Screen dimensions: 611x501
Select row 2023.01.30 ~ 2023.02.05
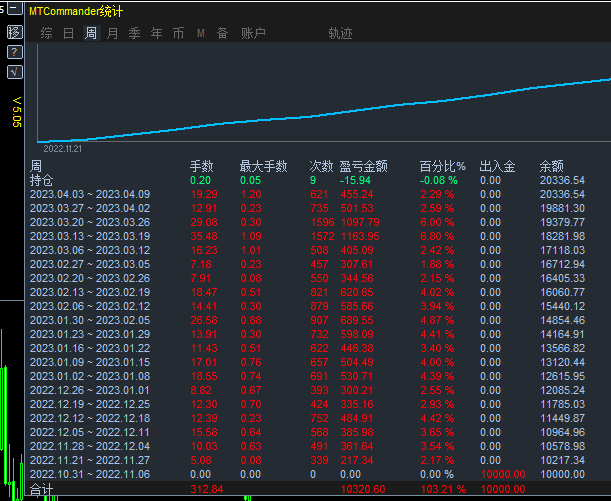click(x=90, y=320)
